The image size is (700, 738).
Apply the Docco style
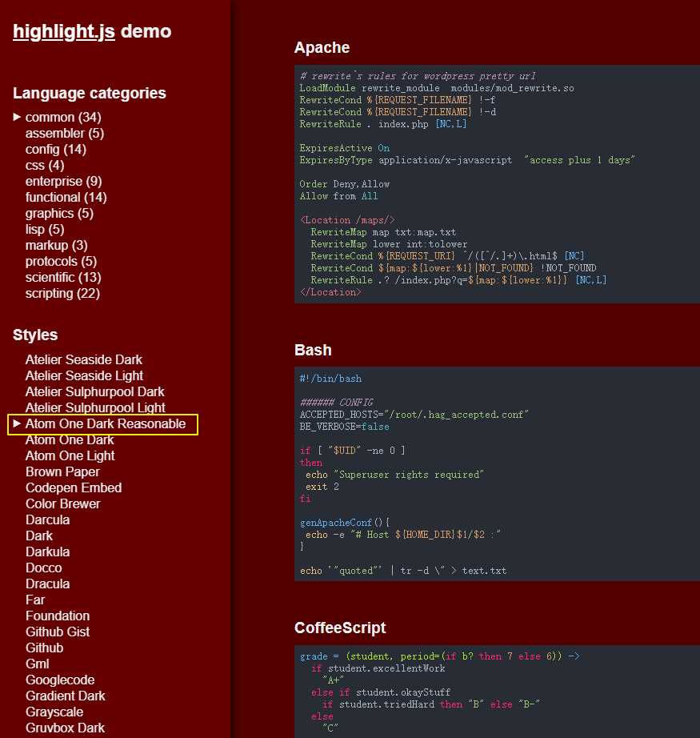pyautogui.click(x=44, y=568)
